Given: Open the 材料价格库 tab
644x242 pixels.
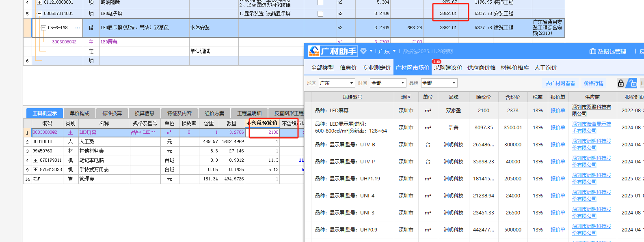Looking at the screenshot, I should click(x=515, y=68).
